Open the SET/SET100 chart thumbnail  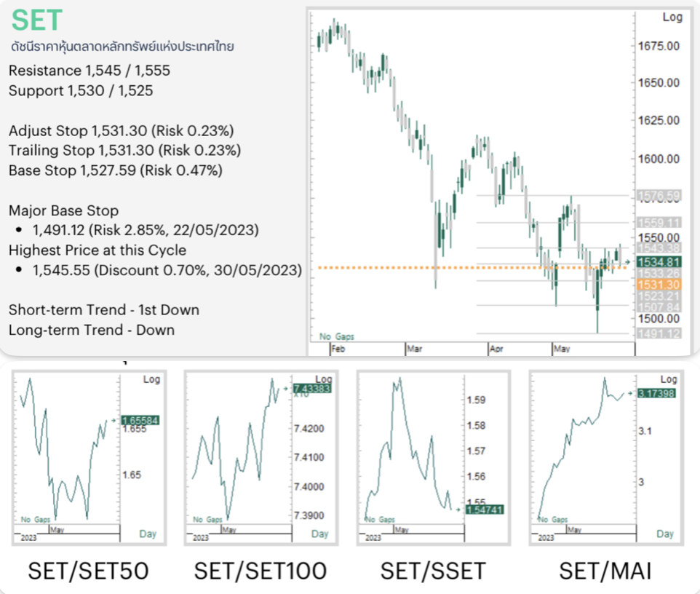(261, 457)
